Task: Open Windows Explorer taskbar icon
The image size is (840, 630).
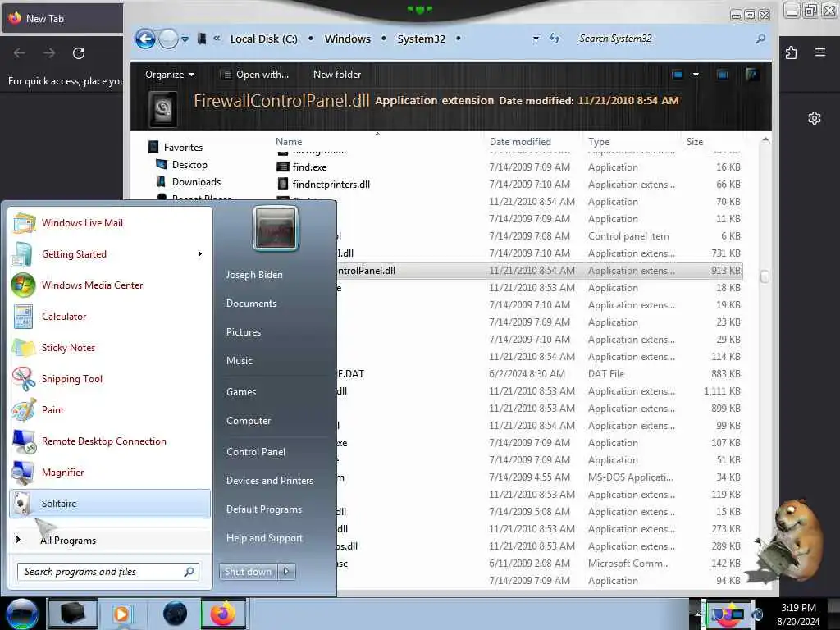Action: coord(73,614)
